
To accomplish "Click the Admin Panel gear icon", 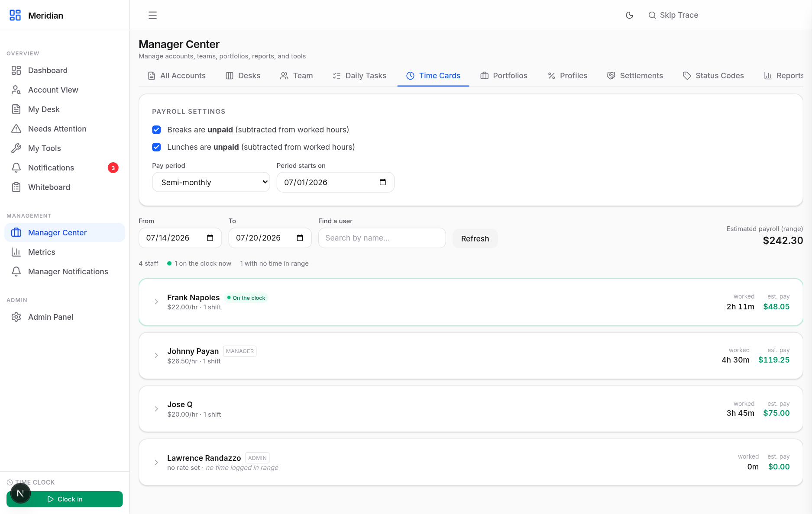I will 16,317.
